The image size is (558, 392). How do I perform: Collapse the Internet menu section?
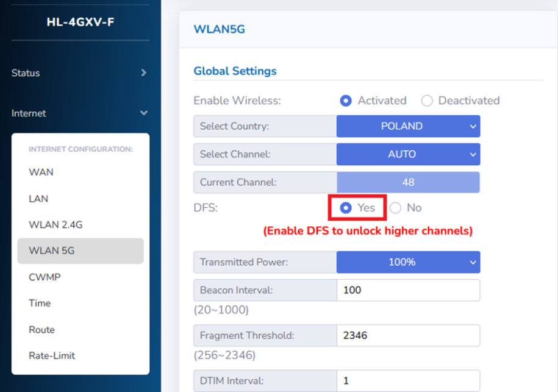pos(78,113)
